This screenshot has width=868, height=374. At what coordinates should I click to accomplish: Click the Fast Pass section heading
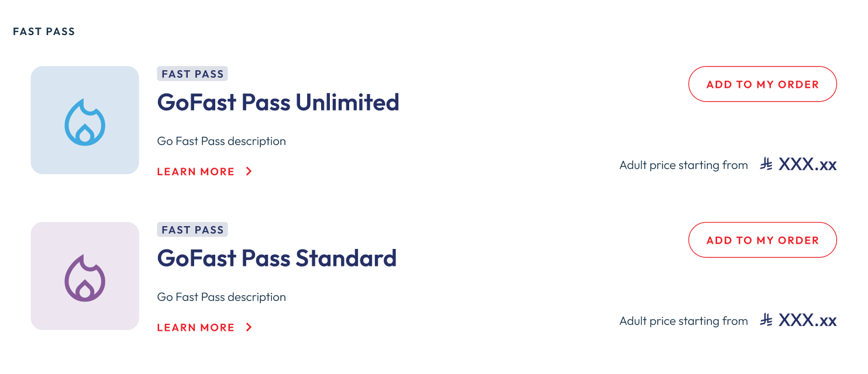(x=44, y=32)
